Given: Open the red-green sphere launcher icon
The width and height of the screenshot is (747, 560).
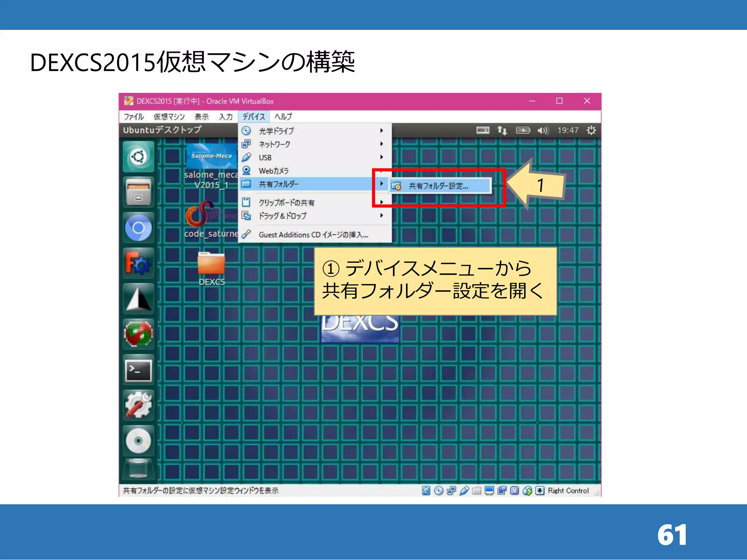Looking at the screenshot, I should click(x=138, y=334).
